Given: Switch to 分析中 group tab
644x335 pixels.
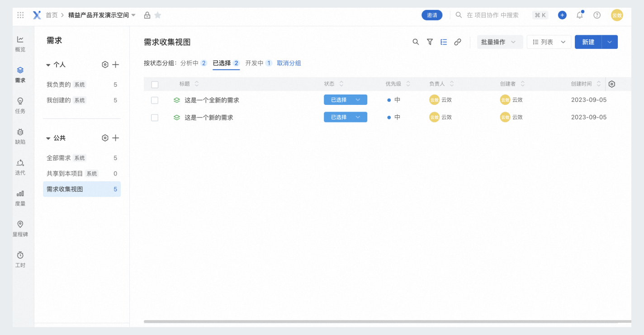Looking at the screenshot, I should [194, 63].
